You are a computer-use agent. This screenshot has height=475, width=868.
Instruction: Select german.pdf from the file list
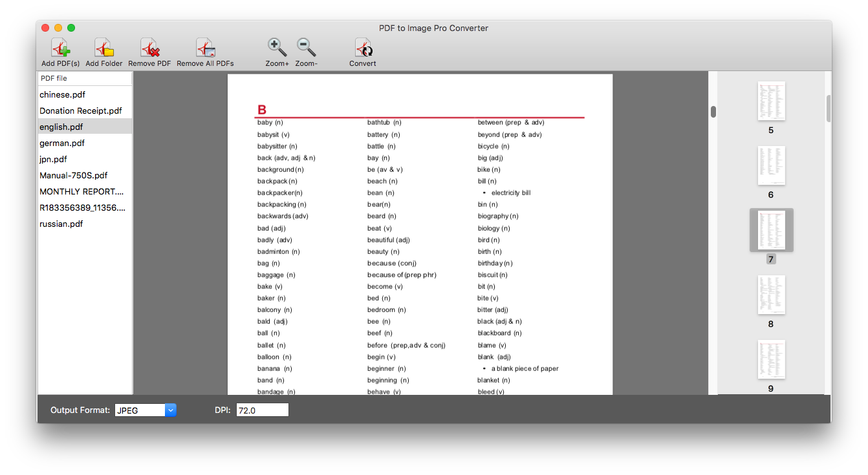click(62, 143)
